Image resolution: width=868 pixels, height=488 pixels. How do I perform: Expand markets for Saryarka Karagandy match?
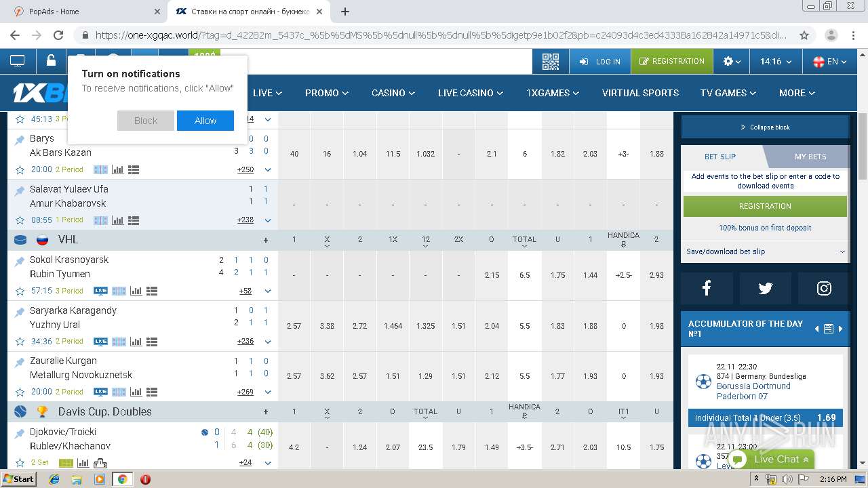coord(268,342)
